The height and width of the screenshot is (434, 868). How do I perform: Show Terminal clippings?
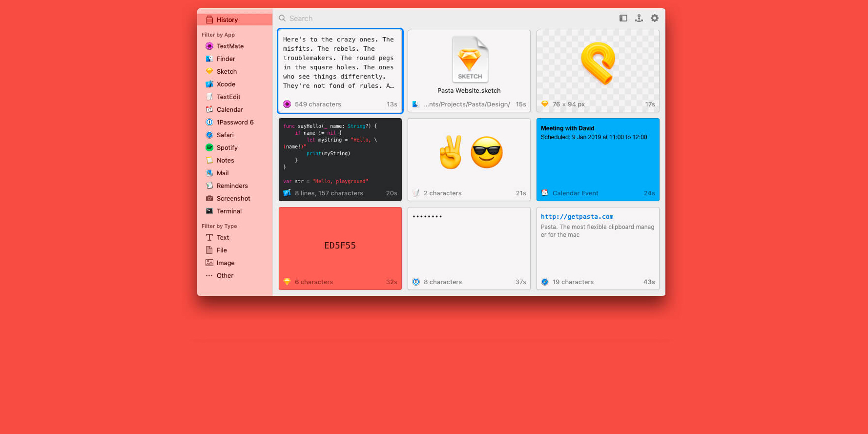(229, 211)
